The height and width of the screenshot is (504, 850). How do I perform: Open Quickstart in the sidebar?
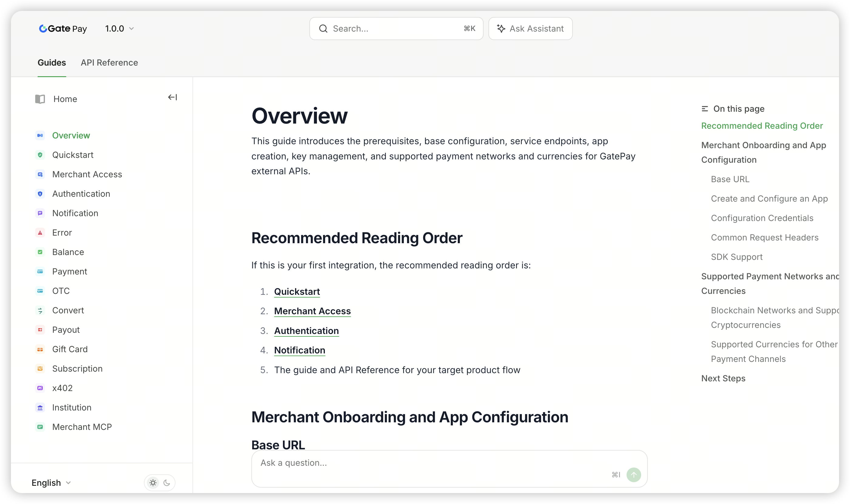coord(73,155)
